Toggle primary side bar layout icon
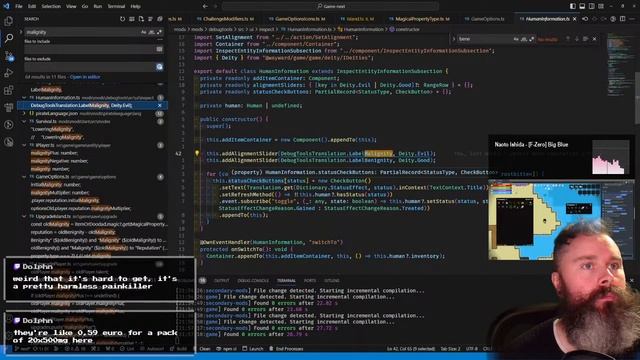 (x=573, y=6)
